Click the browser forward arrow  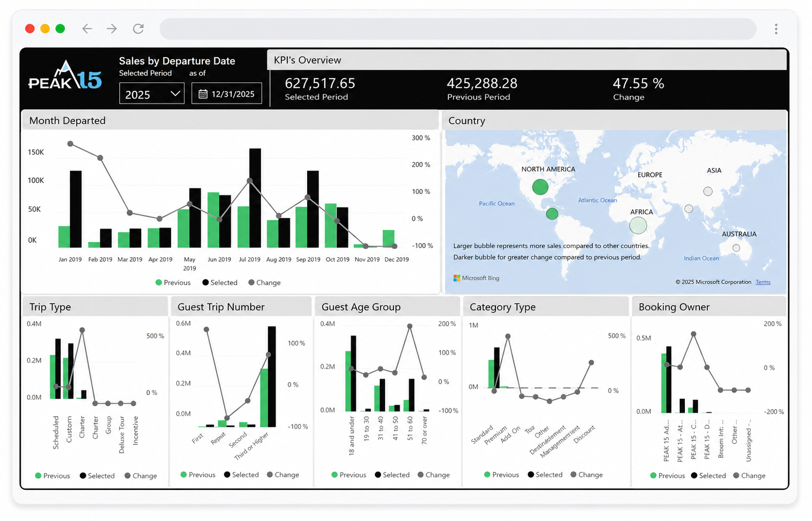112,29
